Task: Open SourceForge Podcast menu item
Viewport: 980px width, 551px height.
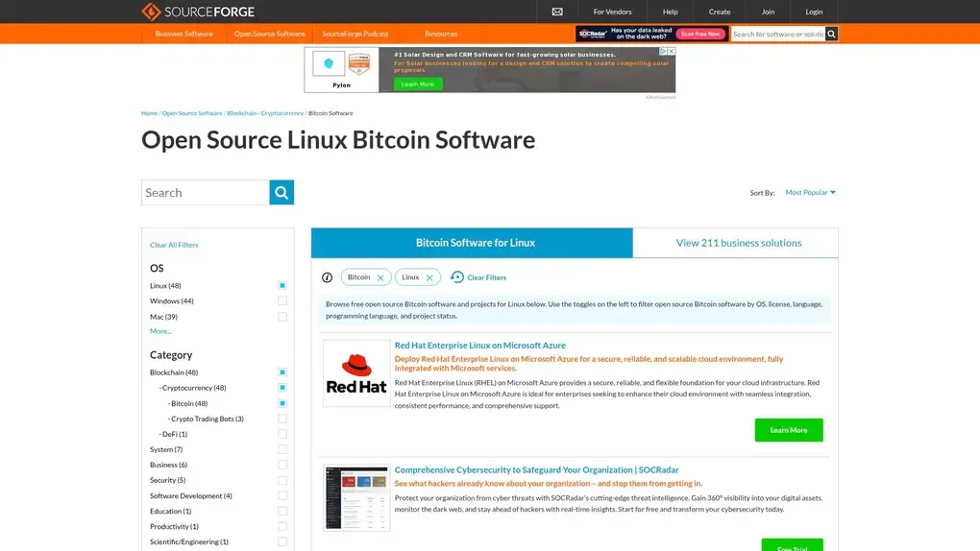Action: (x=355, y=34)
